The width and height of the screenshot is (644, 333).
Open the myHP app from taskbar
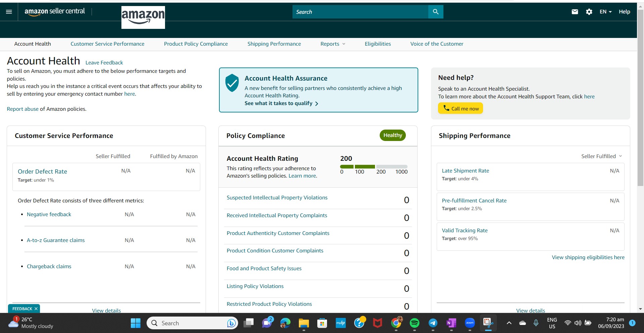coord(341,323)
